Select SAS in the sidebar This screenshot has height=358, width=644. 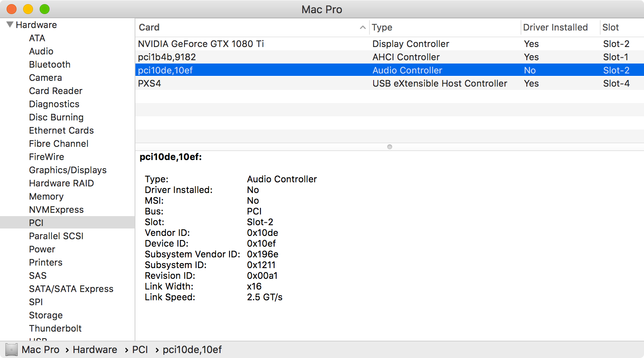38,276
